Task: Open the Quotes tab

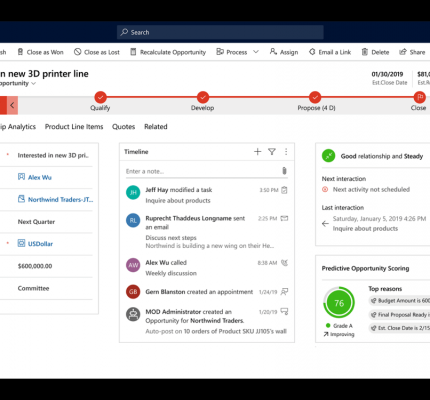Action: (x=123, y=127)
